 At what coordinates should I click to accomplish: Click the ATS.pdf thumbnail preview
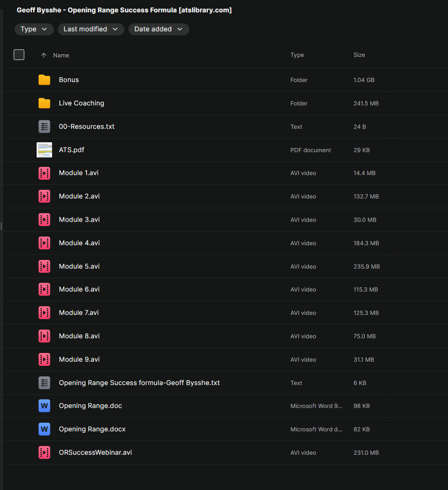pyautogui.click(x=44, y=150)
